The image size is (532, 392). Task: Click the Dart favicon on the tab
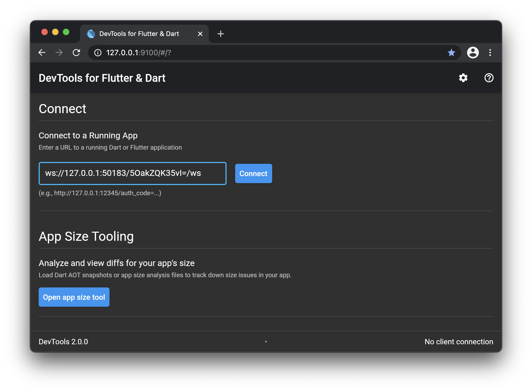(91, 34)
